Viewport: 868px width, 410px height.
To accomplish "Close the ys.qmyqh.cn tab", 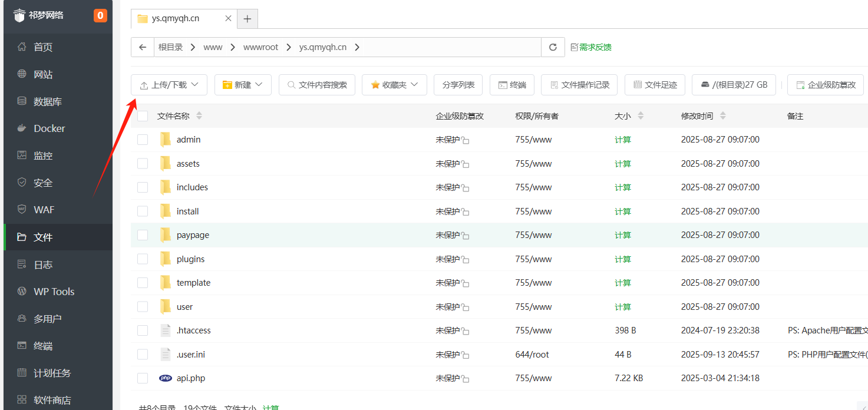I will 228,18.
